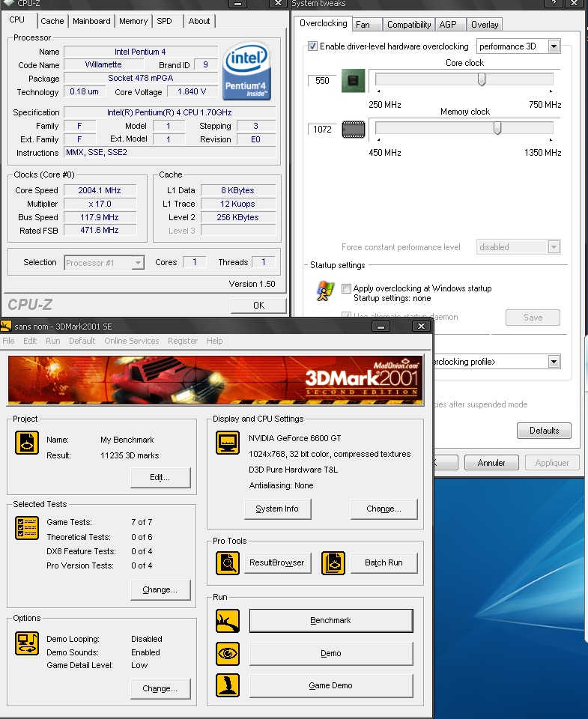Open the Overlay tab

(485, 25)
